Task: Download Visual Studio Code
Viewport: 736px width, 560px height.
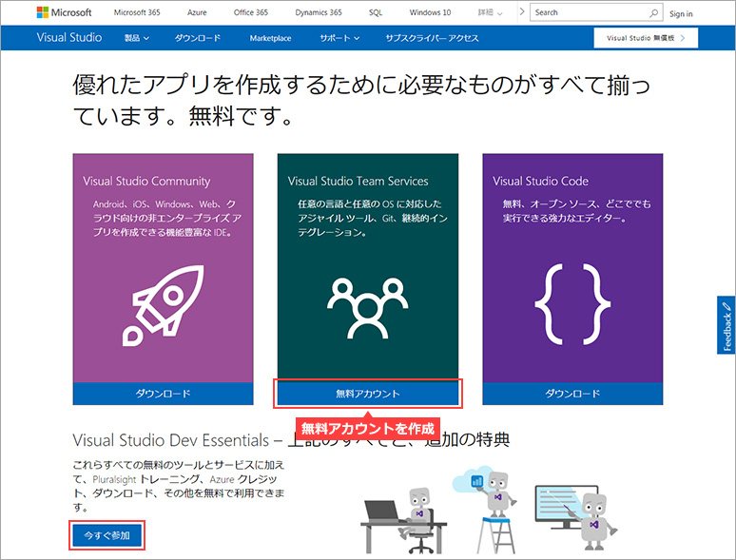Action: [572, 394]
